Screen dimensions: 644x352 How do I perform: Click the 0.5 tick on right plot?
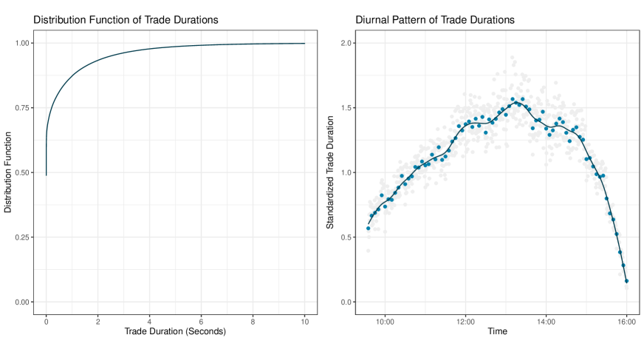pyautogui.click(x=346, y=237)
